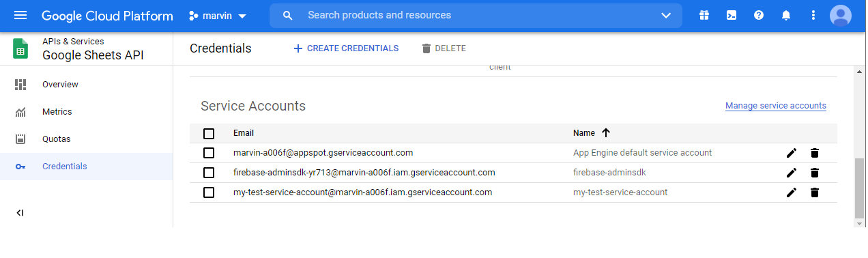The height and width of the screenshot is (258, 868).
Task: Click the Google Sheets API icon
Action: (x=20, y=49)
